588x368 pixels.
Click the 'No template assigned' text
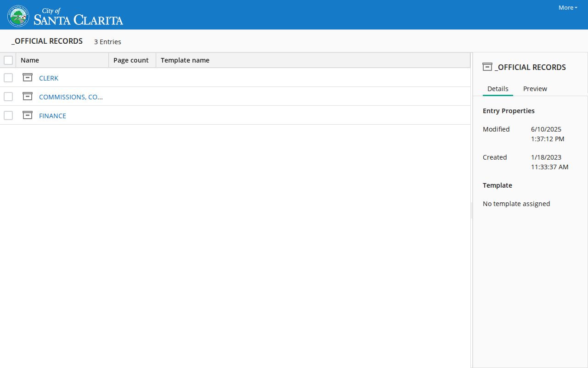516,204
